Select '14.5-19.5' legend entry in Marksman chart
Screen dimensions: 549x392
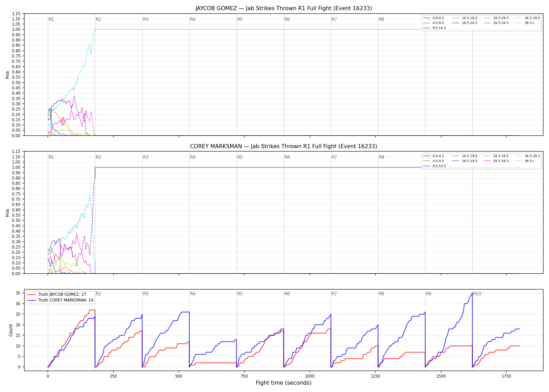click(x=465, y=156)
